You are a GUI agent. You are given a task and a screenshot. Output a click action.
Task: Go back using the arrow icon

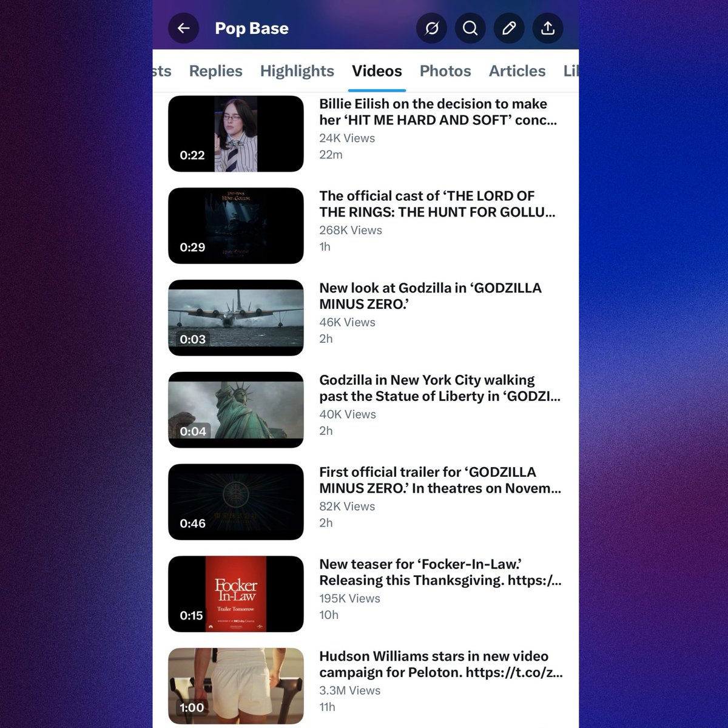point(184,28)
